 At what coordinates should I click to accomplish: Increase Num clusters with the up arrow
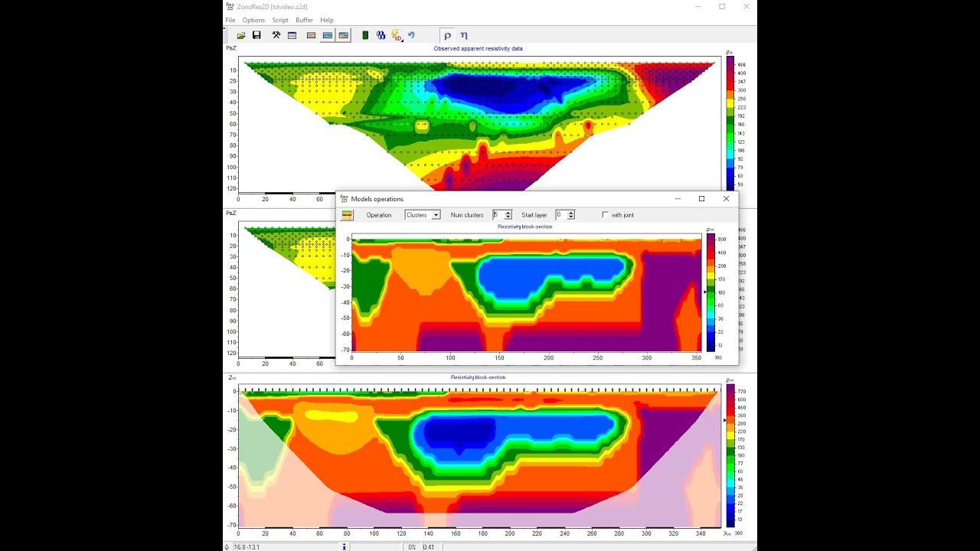coord(508,213)
